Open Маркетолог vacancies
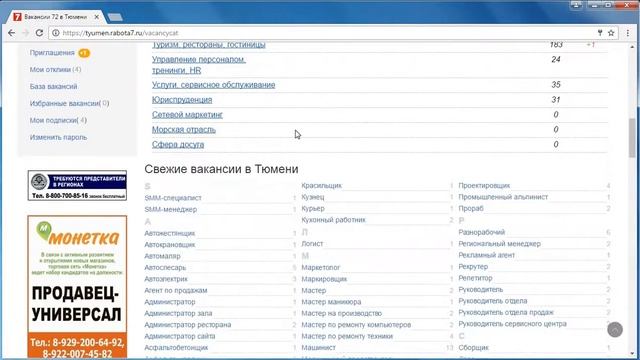The width and height of the screenshot is (640, 360). tap(321, 268)
